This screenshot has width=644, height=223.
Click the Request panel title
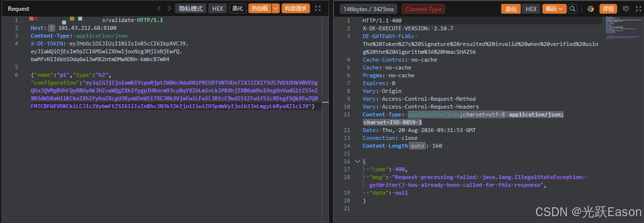(x=19, y=9)
